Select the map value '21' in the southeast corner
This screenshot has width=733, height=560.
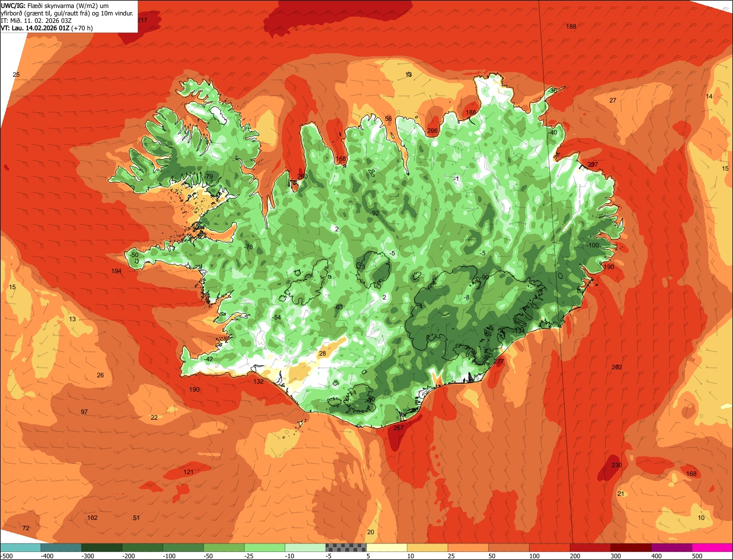pos(621,494)
